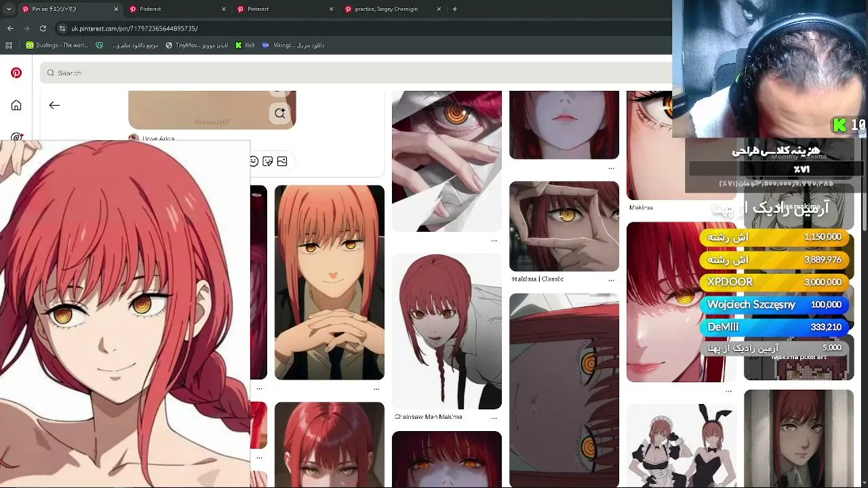Open the sticker picker in comment box

(268, 161)
